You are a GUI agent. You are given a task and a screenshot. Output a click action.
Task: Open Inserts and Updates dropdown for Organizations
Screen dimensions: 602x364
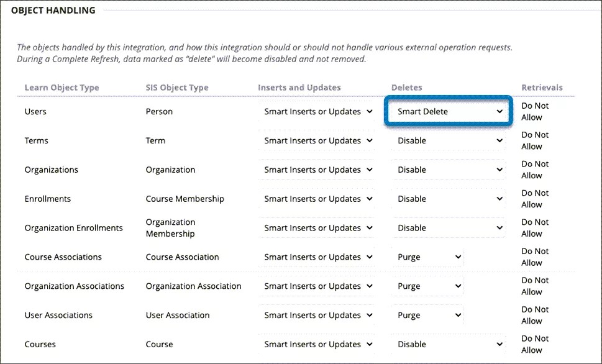(x=317, y=170)
